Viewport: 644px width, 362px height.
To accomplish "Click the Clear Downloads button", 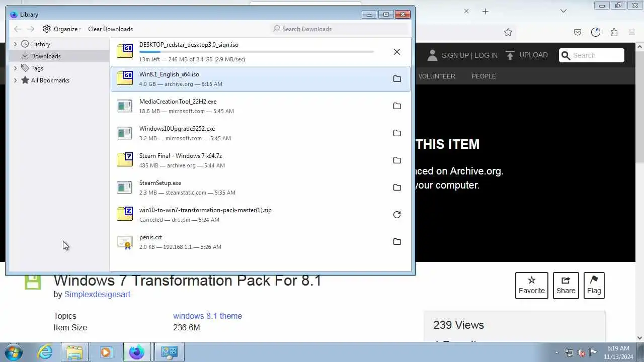I will (x=111, y=29).
